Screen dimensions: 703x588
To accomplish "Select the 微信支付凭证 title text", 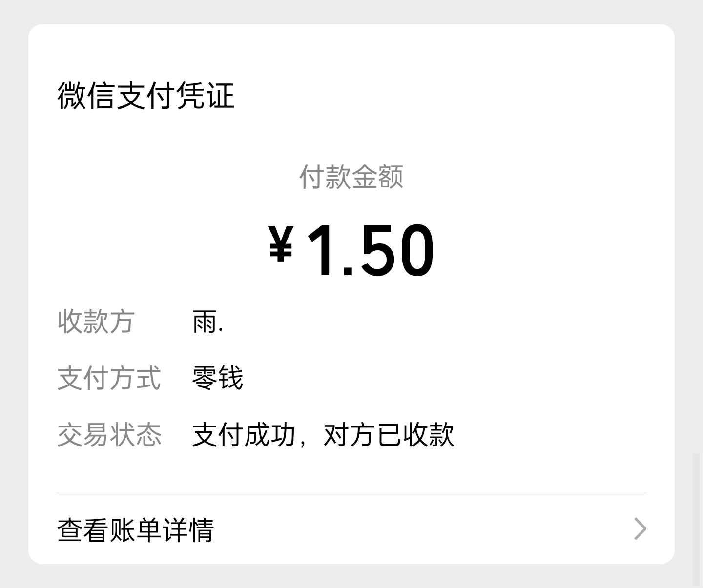I will 146,96.
